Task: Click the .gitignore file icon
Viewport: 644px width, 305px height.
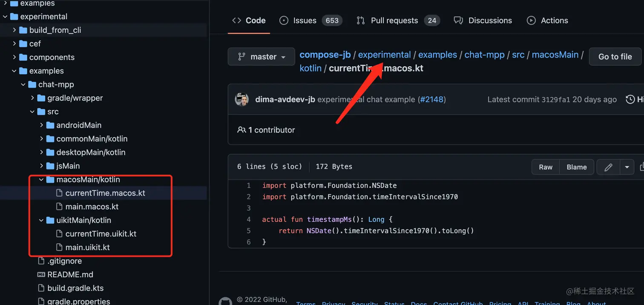Action: (x=41, y=261)
